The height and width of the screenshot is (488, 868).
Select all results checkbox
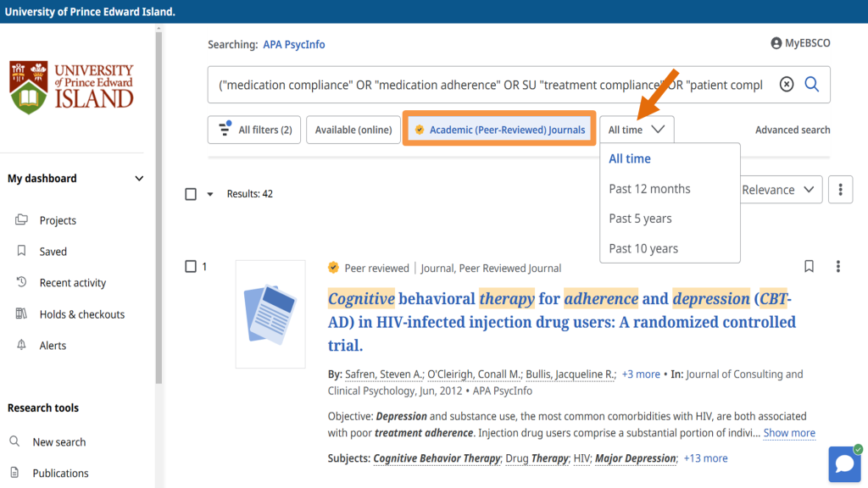191,194
